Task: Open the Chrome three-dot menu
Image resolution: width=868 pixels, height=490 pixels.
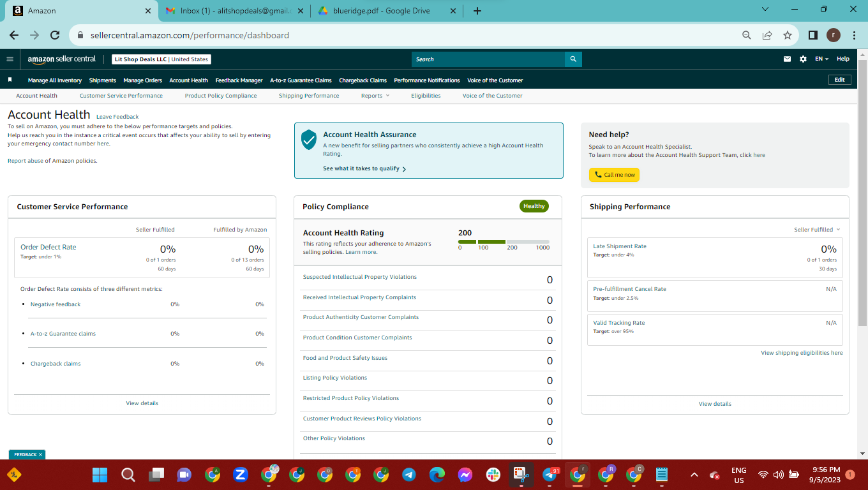Action: tap(854, 35)
